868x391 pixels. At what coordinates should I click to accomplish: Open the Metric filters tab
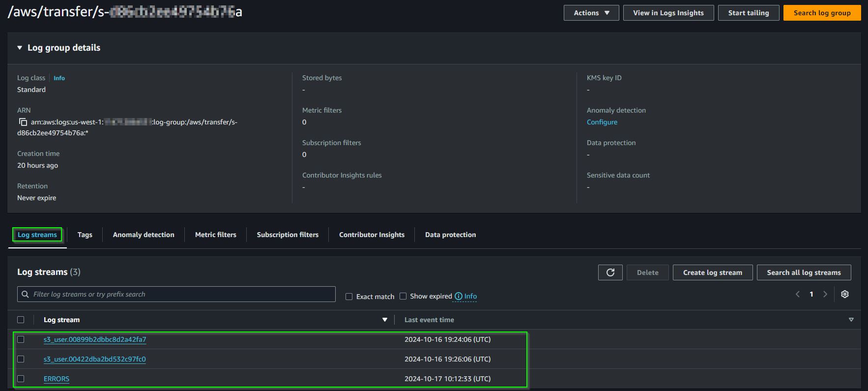[x=216, y=235]
